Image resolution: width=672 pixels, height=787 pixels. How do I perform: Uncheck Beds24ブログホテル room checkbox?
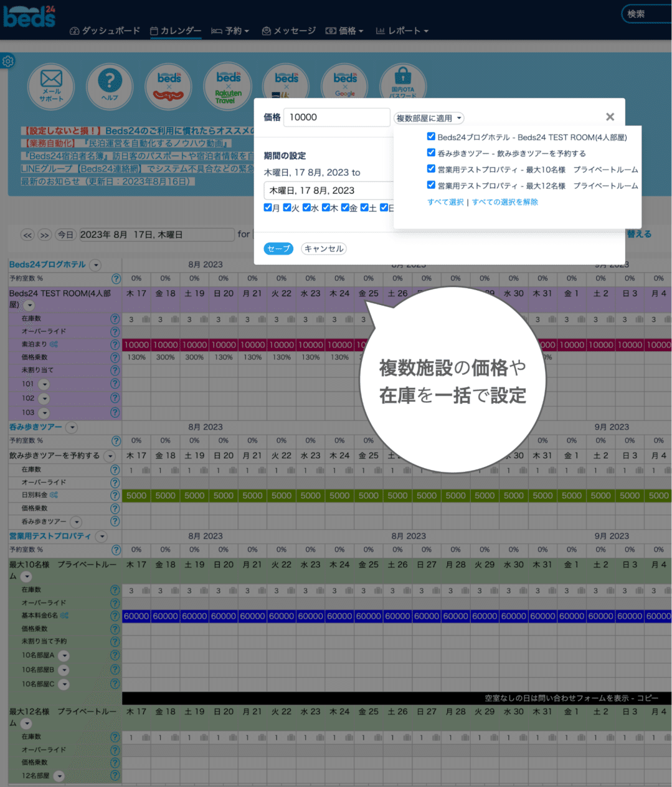(430, 136)
